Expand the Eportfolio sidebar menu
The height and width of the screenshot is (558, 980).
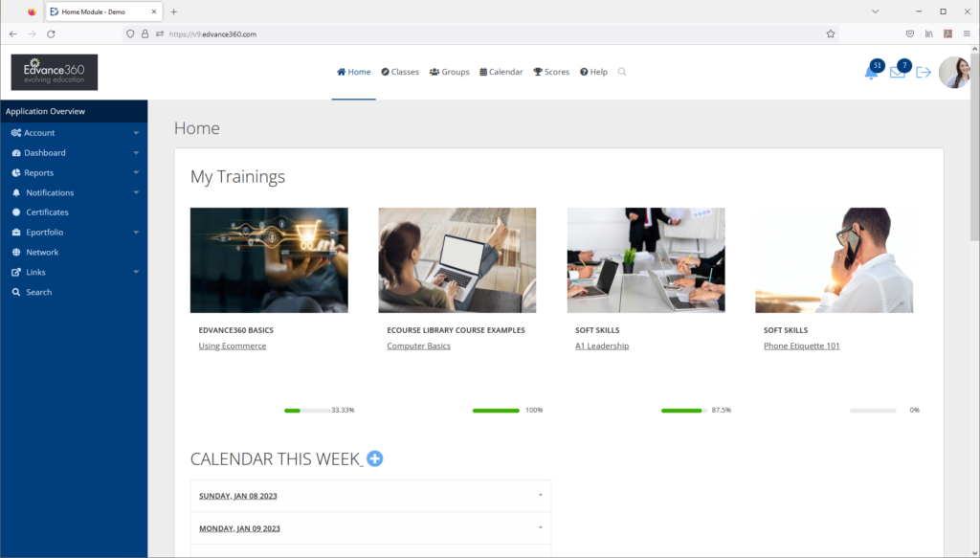click(x=74, y=232)
